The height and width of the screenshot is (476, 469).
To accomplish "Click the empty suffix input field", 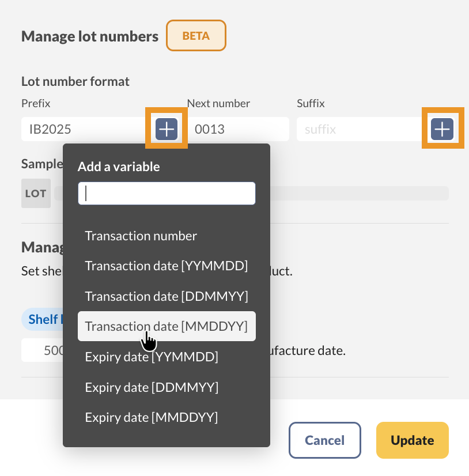I will click(x=357, y=129).
